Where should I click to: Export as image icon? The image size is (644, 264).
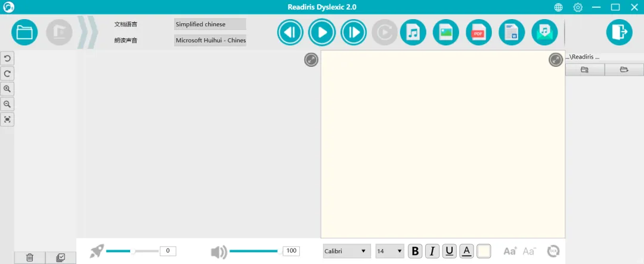(x=446, y=32)
